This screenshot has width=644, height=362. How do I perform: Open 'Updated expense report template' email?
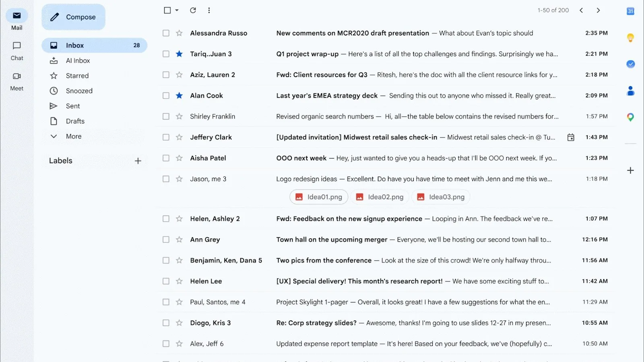pyautogui.click(x=386, y=344)
